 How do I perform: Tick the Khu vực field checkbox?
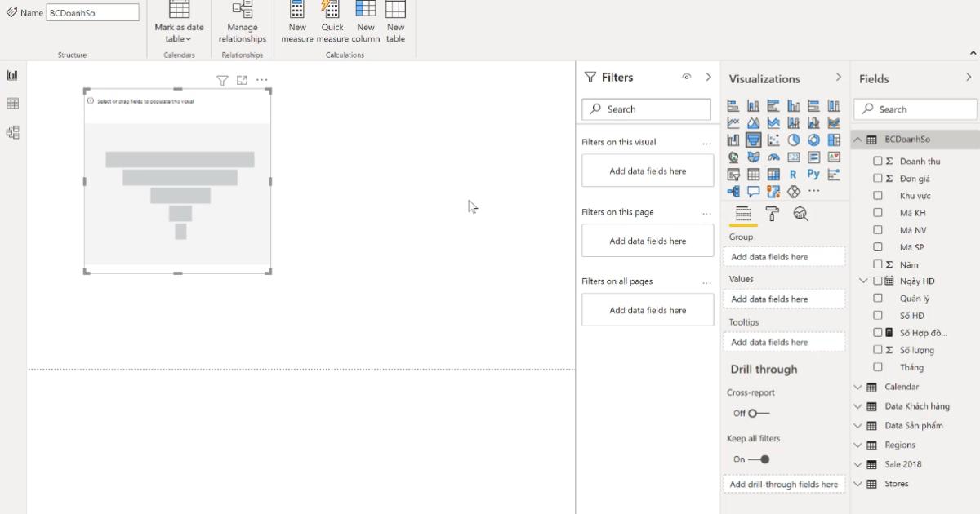(878, 196)
